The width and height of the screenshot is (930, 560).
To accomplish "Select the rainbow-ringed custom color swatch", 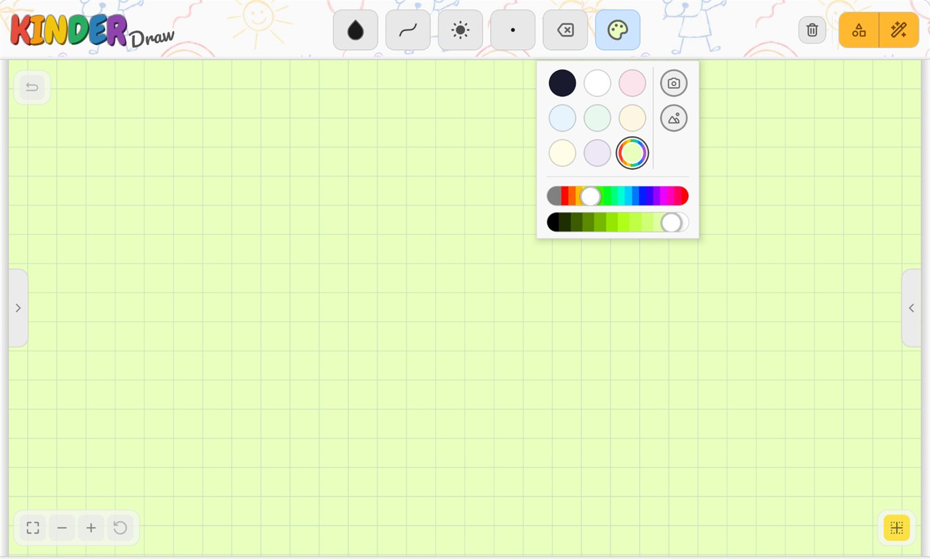I will coord(632,153).
